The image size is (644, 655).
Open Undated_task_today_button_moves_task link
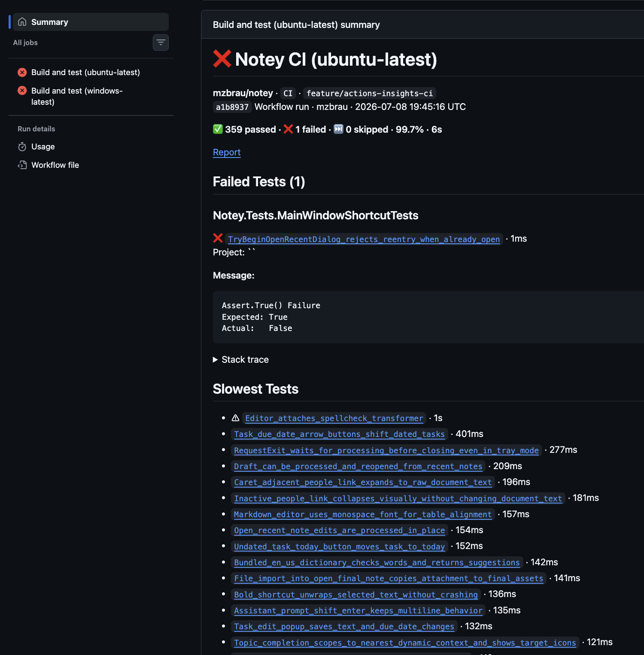(x=340, y=547)
